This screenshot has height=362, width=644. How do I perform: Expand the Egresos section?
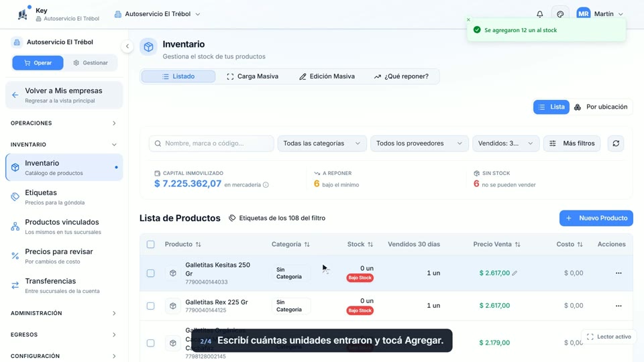pos(64,335)
